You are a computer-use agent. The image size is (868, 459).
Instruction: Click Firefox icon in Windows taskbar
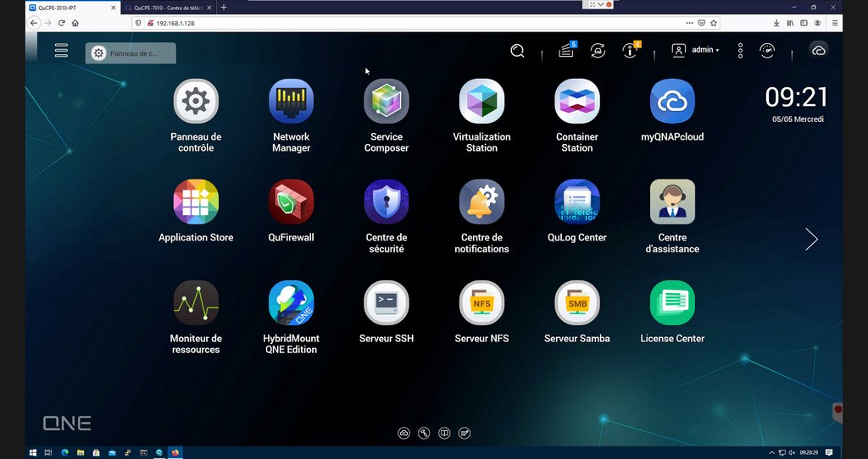point(175,452)
